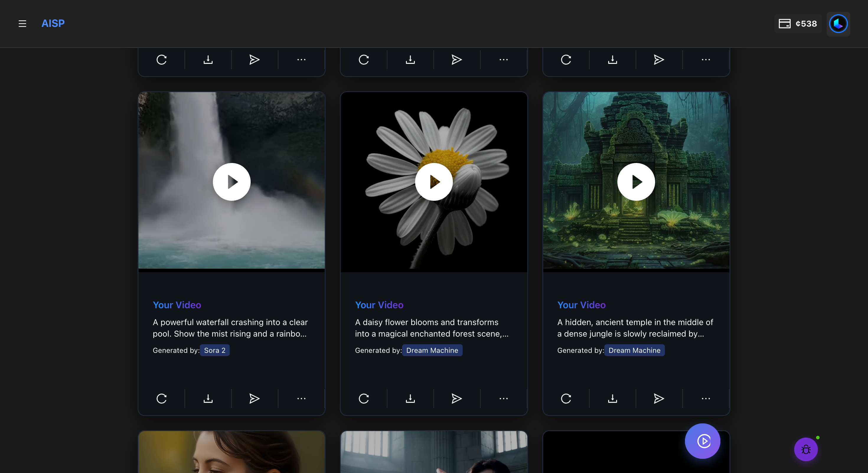The width and height of the screenshot is (868, 473).
Task: Open the navigation hamburger menu
Action: coord(22,24)
